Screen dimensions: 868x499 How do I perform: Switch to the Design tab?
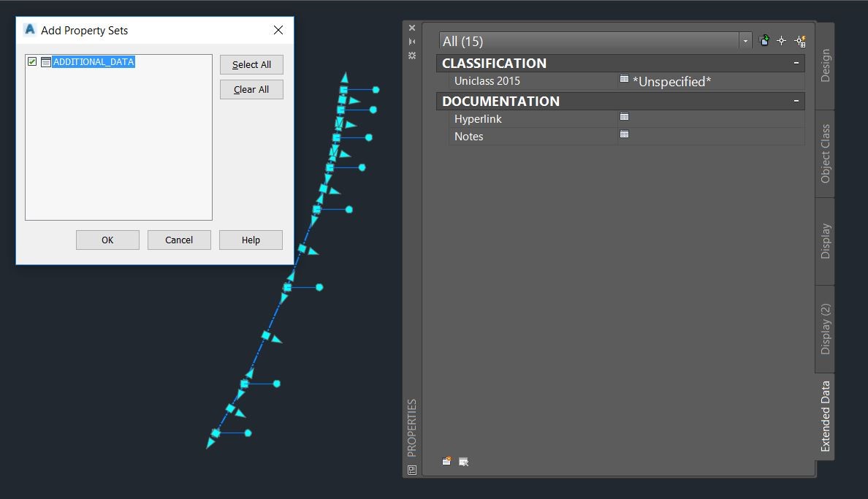pyautogui.click(x=825, y=65)
